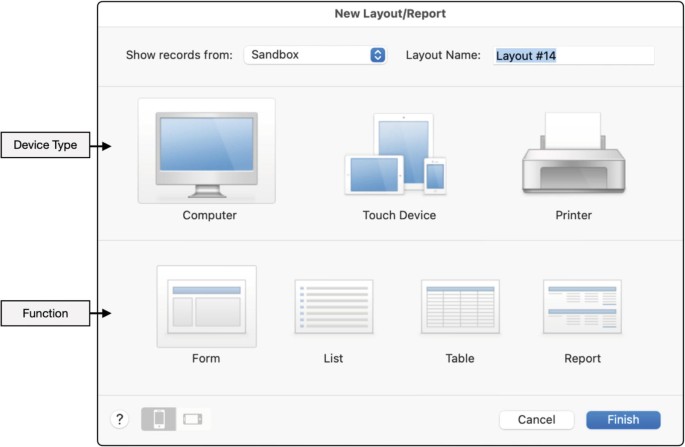Switch to landscape orientation
Image resolution: width=685 pixels, height=447 pixels.
pyautogui.click(x=193, y=419)
